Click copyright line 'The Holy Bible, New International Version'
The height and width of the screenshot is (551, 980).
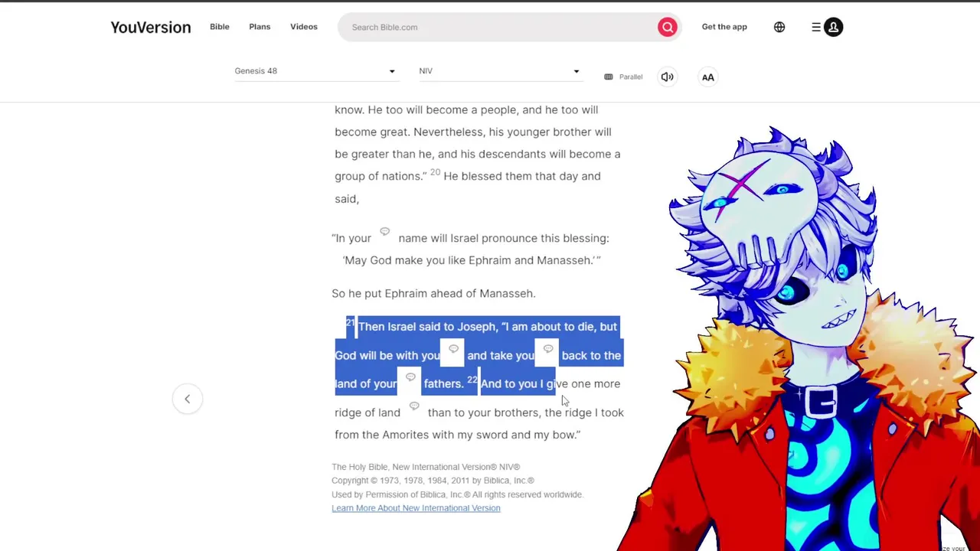(x=426, y=467)
